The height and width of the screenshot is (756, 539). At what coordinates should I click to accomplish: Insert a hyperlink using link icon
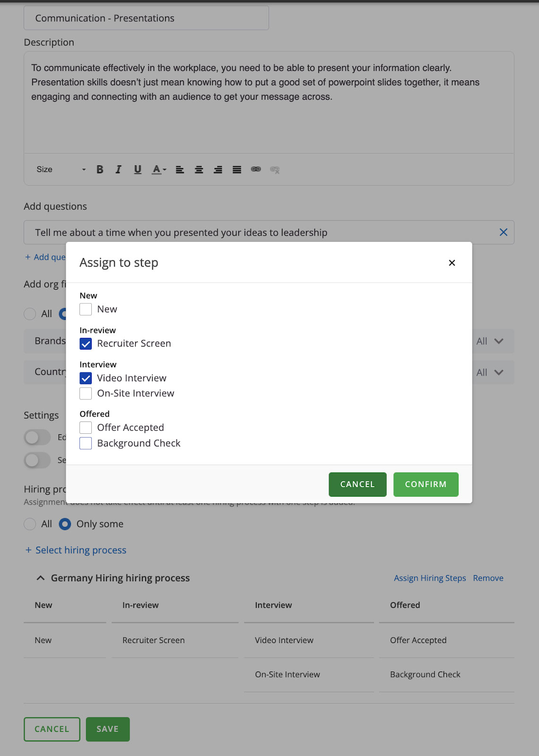[256, 169]
